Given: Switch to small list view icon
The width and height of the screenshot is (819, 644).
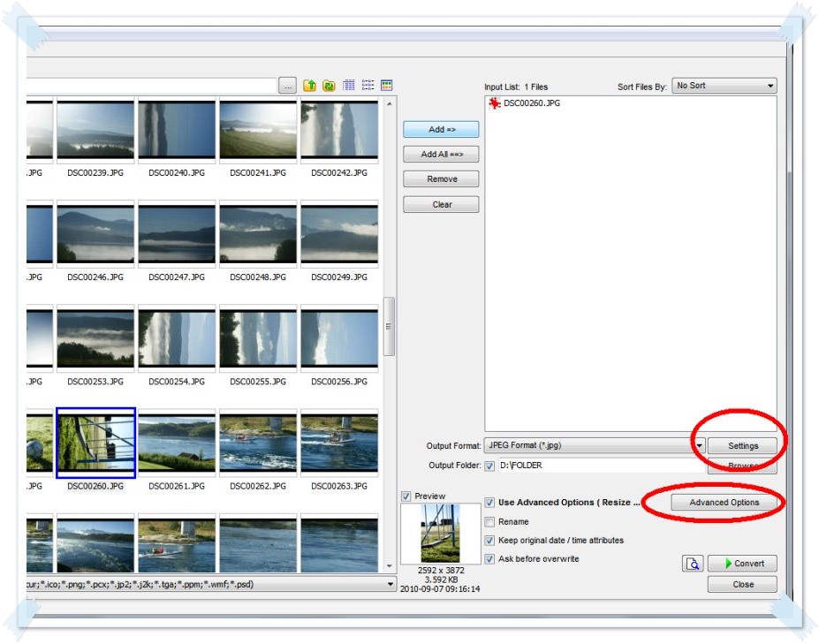Looking at the screenshot, I should tap(368, 86).
